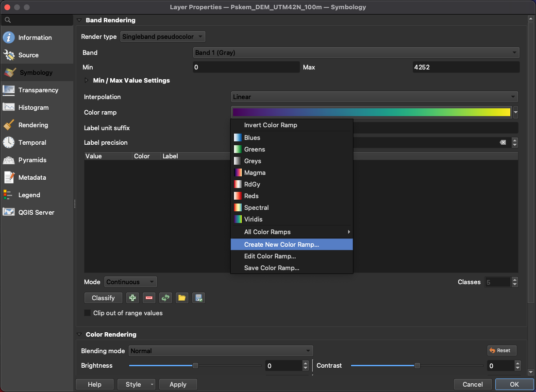The image size is (536, 392).
Task: Click the yellow folder load color map icon
Action: (x=182, y=298)
